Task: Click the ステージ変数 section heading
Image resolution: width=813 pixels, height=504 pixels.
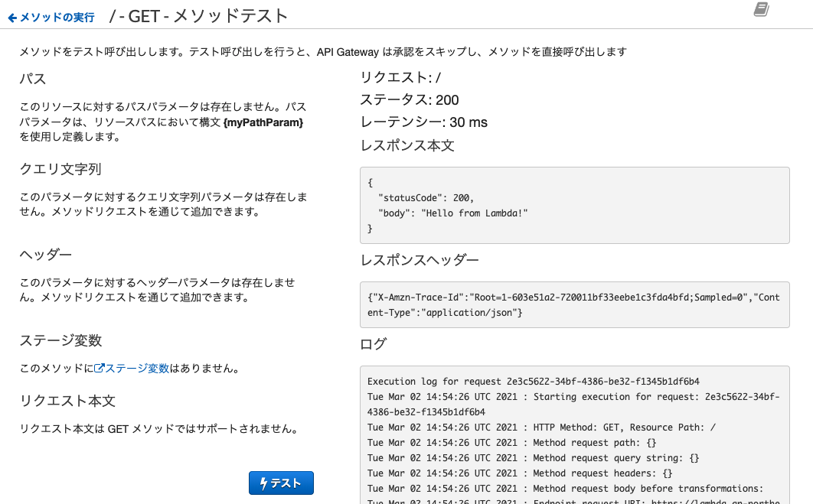Action: [60, 341]
